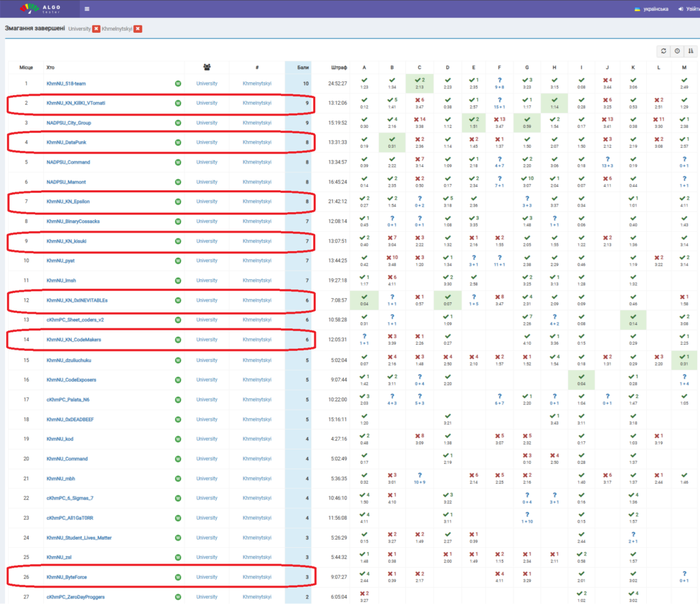
Task: Remove the Khmelnytskyi filter tag
Action: tap(138, 29)
